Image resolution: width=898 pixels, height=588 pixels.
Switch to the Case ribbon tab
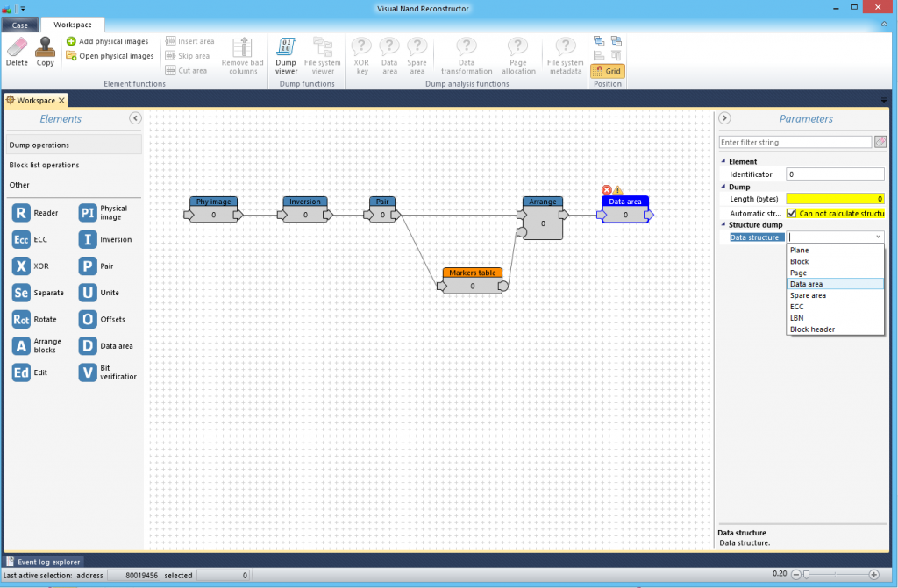click(x=20, y=25)
